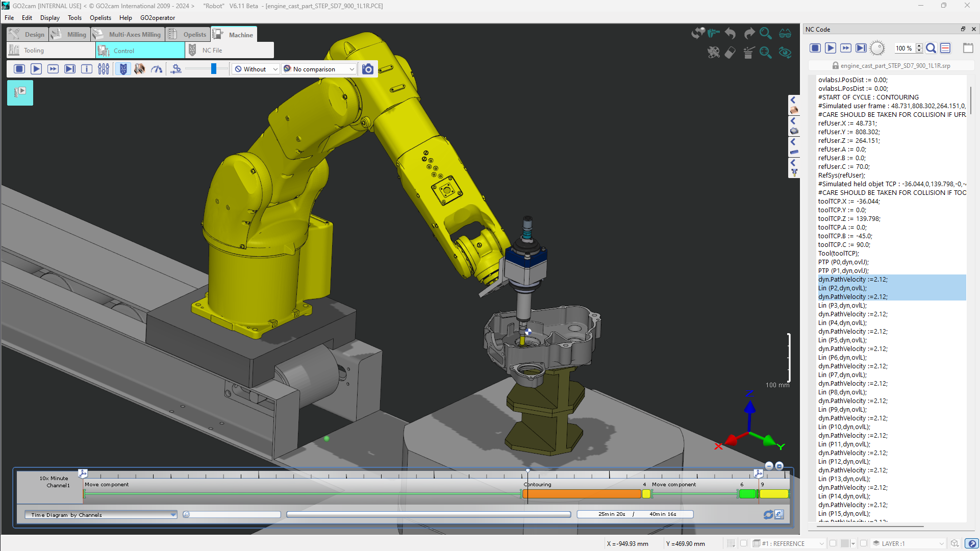This screenshot has width=980, height=551.
Task: Open the NC File section
Action: pos(230,51)
